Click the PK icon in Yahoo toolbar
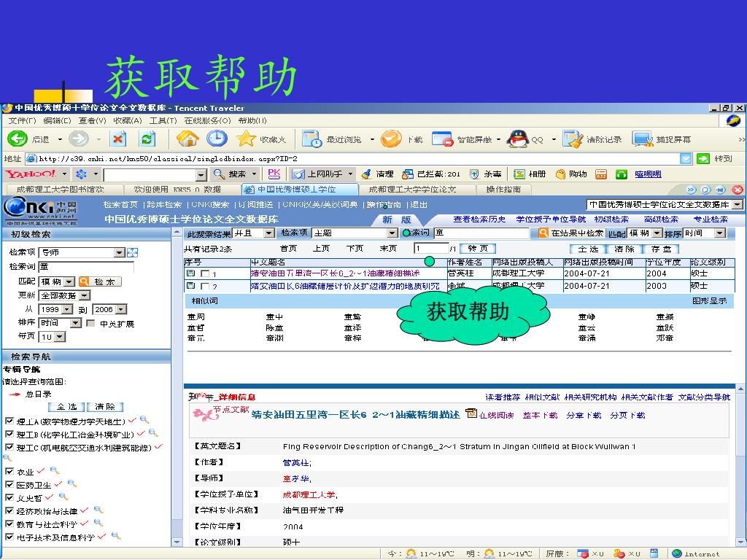Screen dimensions: 747x560 (274, 174)
